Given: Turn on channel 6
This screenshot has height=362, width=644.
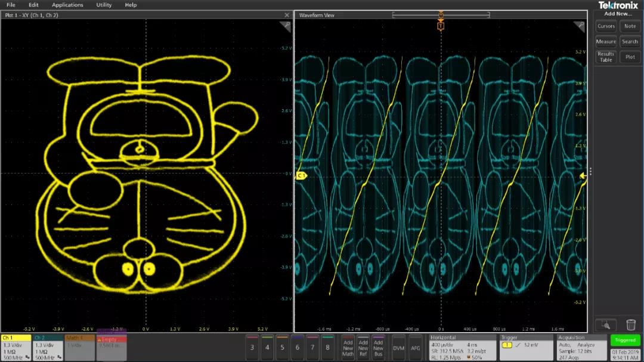Looking at the screenshot, I should coord(298,348).
